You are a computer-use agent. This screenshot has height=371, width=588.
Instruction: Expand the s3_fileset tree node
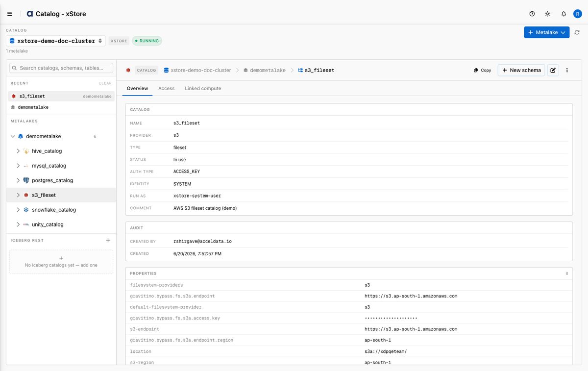tap(18, 195)
